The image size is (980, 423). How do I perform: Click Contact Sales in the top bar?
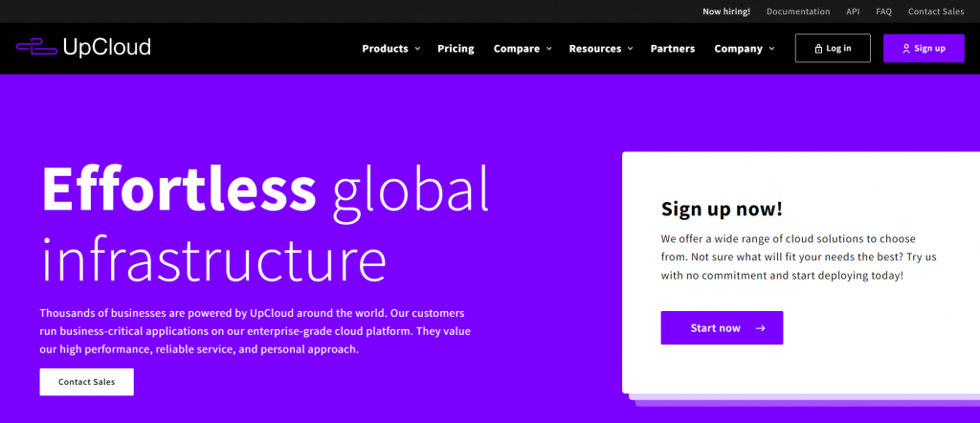[936, 11]
